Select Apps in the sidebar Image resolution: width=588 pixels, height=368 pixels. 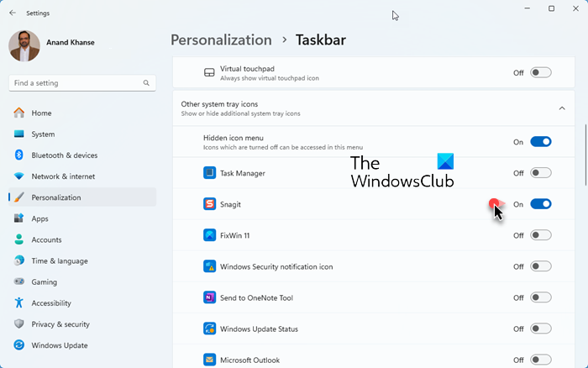click(x=82, y=218)
